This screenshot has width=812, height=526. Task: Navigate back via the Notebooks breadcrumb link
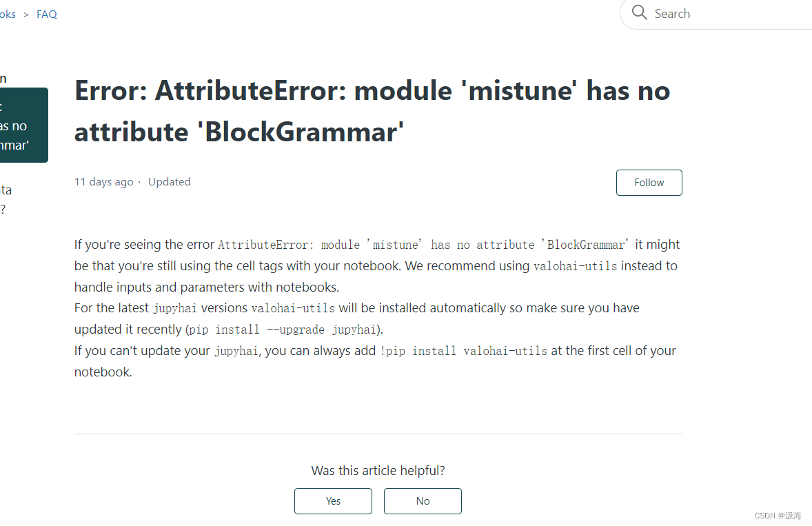(x=6, y=14)
